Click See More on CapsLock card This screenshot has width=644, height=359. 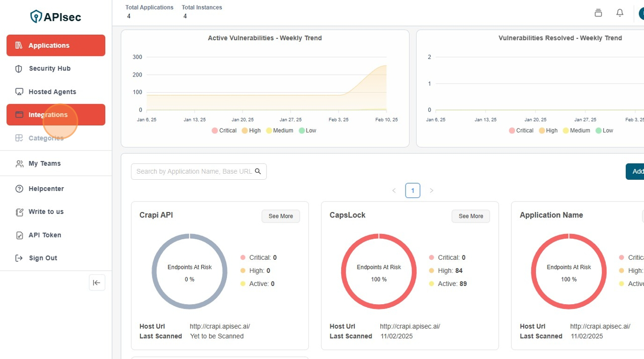coord(470,216)
